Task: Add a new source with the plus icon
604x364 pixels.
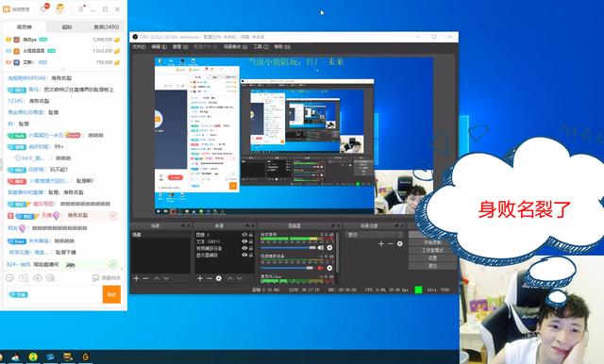Action: 199,278
